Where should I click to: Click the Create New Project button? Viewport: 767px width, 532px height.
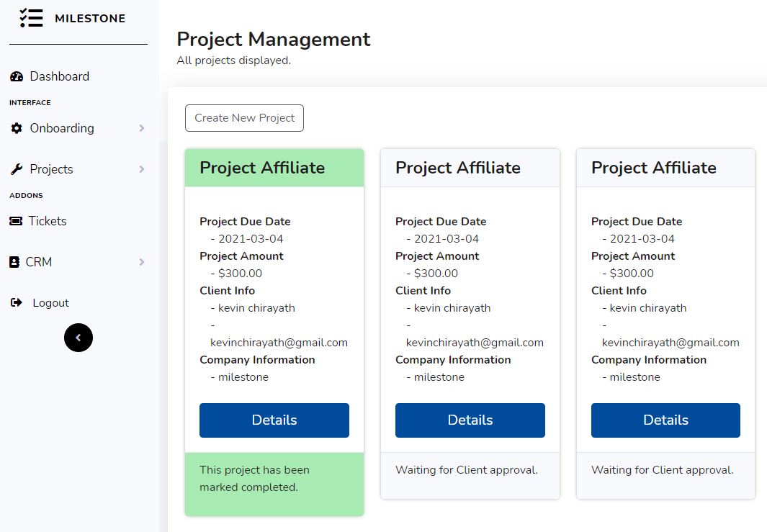[x=244, y=118]
